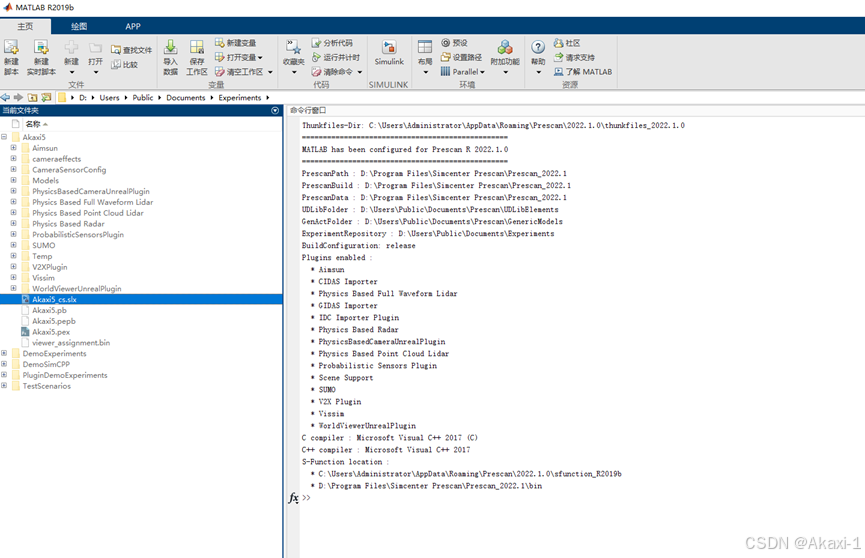The image size is (865, 558).
Task: Click the fx function browser icon
Action: 293,497
